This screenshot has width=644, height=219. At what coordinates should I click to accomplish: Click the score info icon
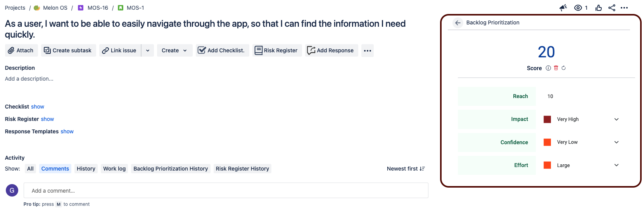548,68
